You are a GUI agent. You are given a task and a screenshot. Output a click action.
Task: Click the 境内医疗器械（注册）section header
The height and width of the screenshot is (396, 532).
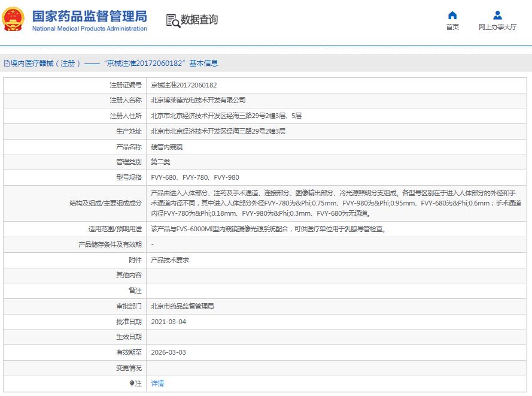45,63
